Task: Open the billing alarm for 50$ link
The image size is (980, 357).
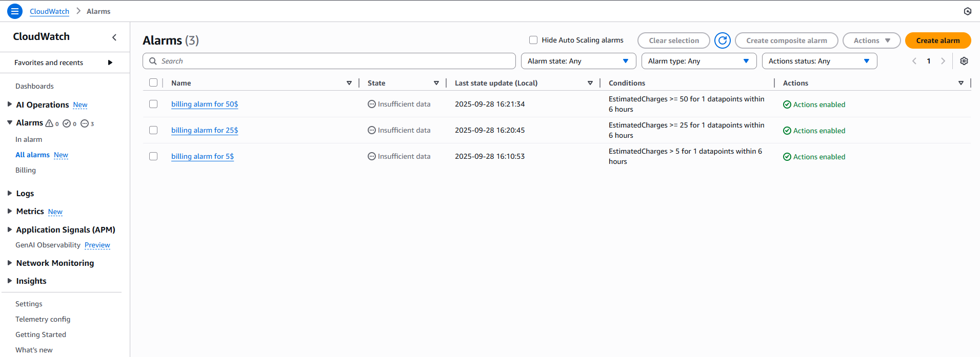Action: coord(205,104)
